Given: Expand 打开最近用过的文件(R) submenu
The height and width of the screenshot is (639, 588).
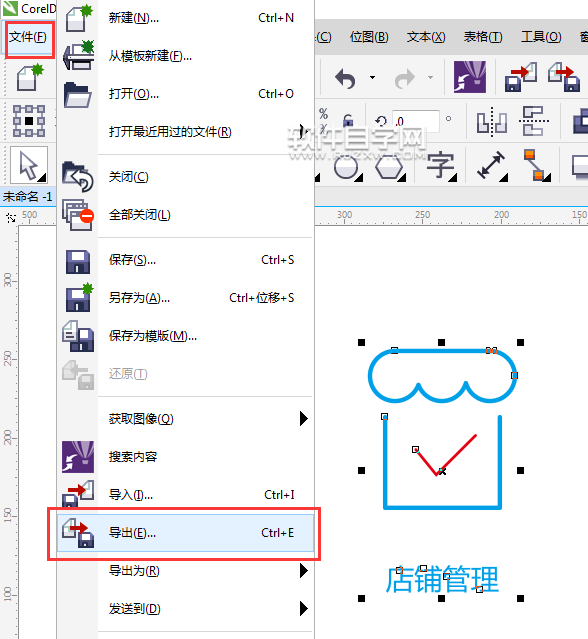Looking at the screenshot, I should coord(185,132).
